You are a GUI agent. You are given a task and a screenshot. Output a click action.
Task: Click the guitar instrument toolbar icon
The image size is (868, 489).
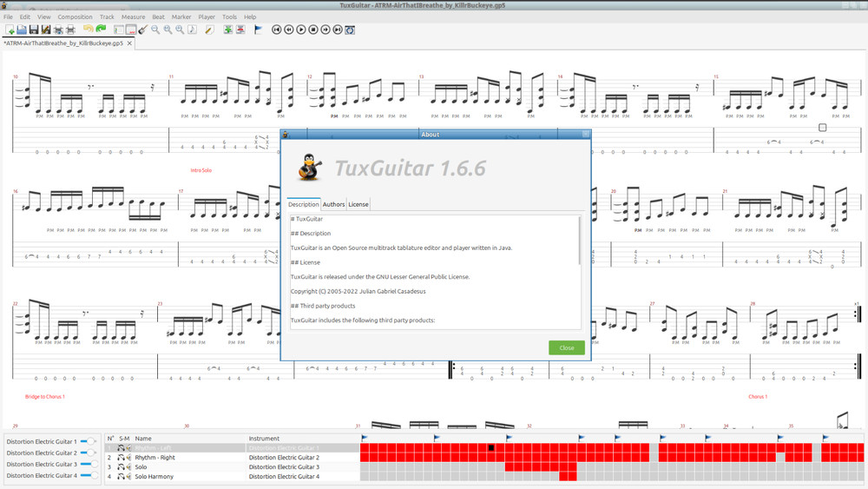coord(143,30)
